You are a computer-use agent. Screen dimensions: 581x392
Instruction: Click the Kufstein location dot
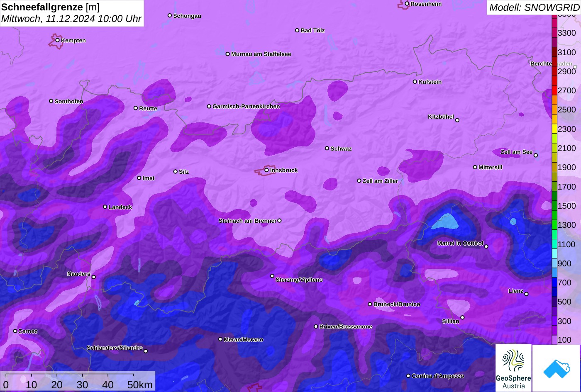pos(415,82)
